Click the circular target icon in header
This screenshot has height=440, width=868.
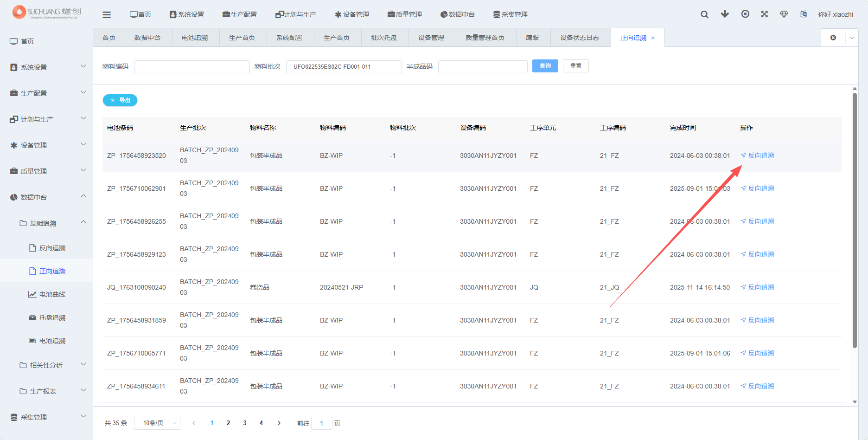pos(745,14)
